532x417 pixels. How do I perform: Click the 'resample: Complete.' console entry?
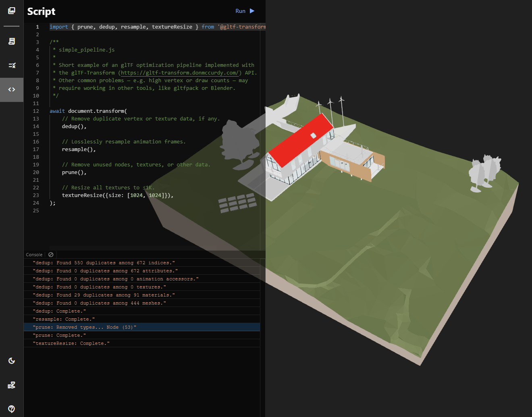tap(63, 319)
